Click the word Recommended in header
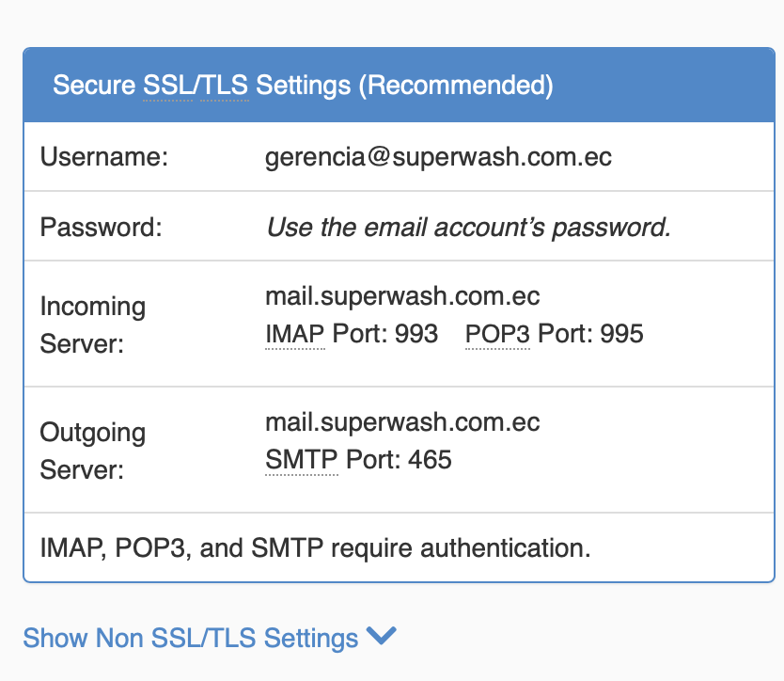This screenshot has height=681, width=784. point(456,86)
